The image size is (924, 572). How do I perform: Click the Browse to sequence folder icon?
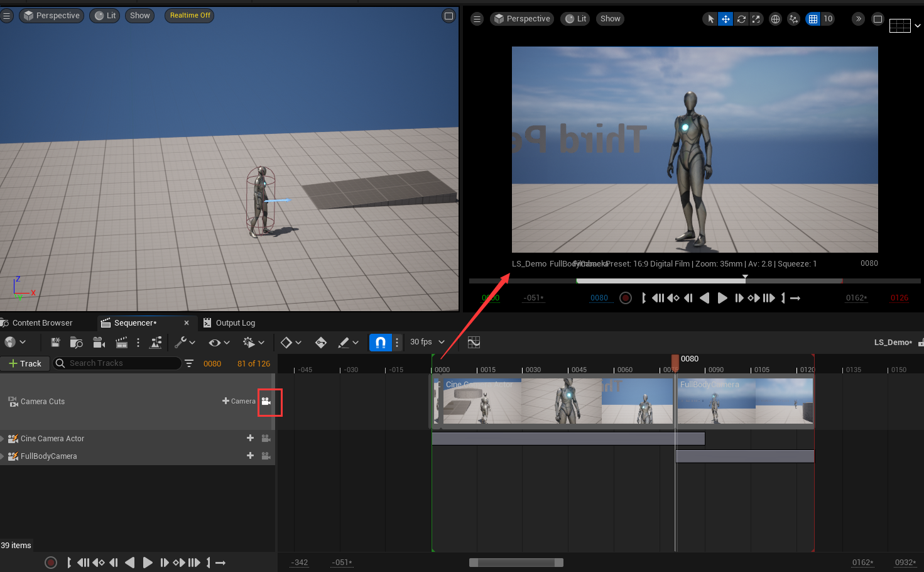click(x=76, y=343)
